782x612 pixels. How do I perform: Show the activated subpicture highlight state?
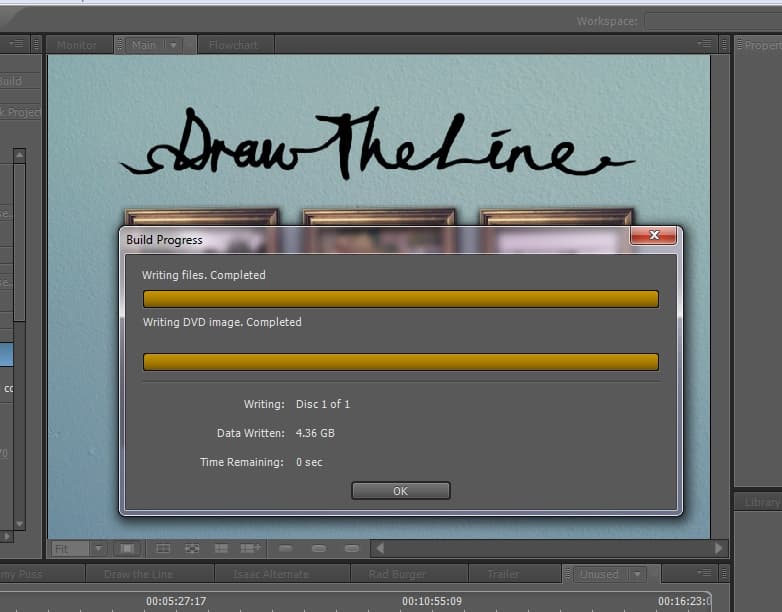click(351, 548)
